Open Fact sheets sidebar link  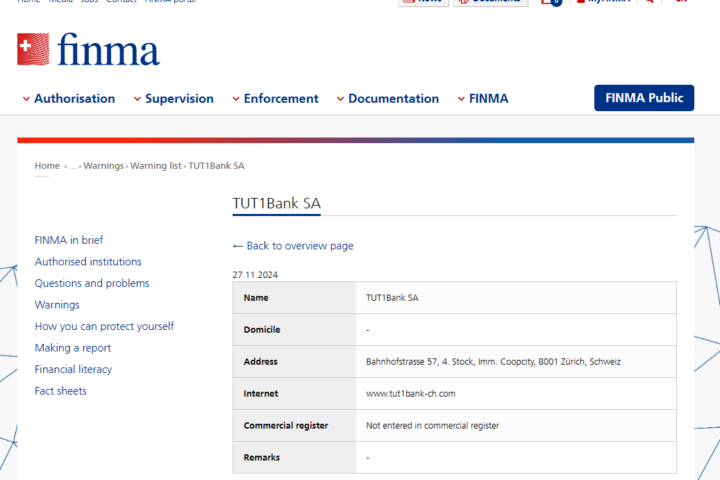61,391
